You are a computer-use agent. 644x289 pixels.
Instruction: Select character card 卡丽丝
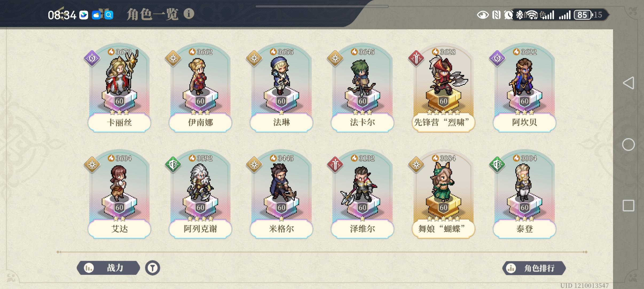119,88
